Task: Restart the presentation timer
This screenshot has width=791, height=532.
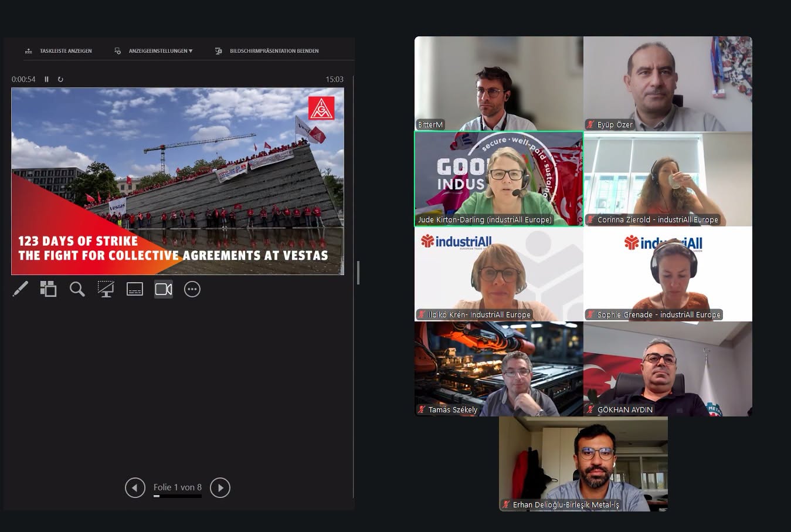Action: pyautogui.click(x=60, y=79)
